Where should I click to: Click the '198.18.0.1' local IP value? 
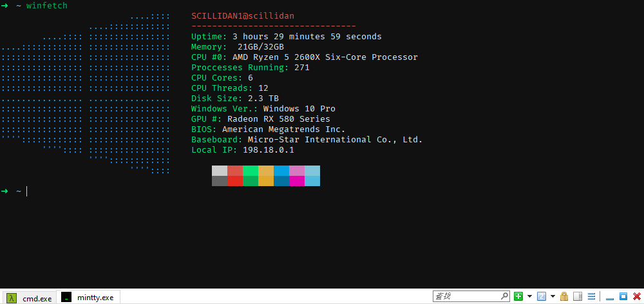(269, 149)
